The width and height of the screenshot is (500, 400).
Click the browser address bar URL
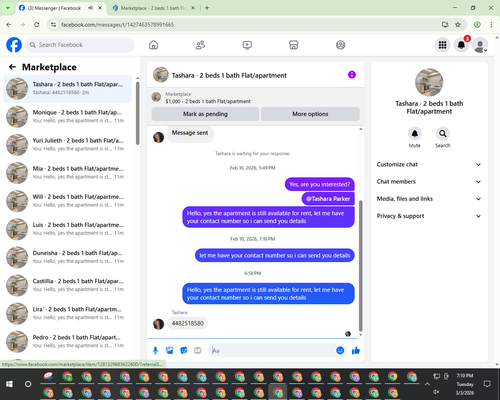pos(117,25)
